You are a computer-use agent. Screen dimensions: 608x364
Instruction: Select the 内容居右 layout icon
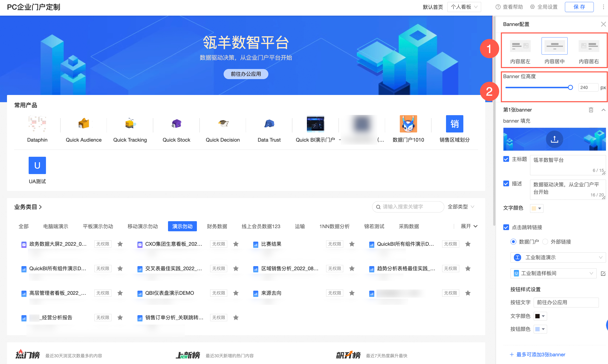click(x=588, y=46)
